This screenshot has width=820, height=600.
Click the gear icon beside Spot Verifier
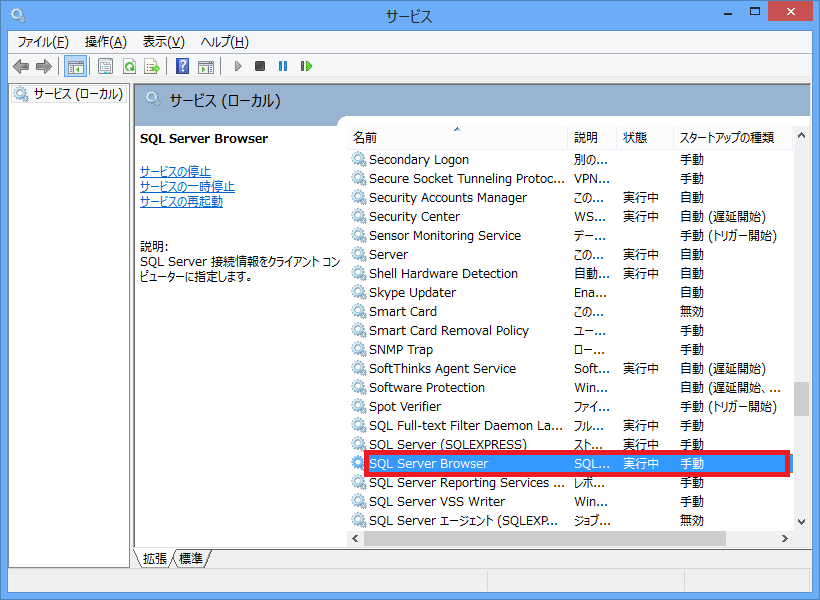[358, 406]
